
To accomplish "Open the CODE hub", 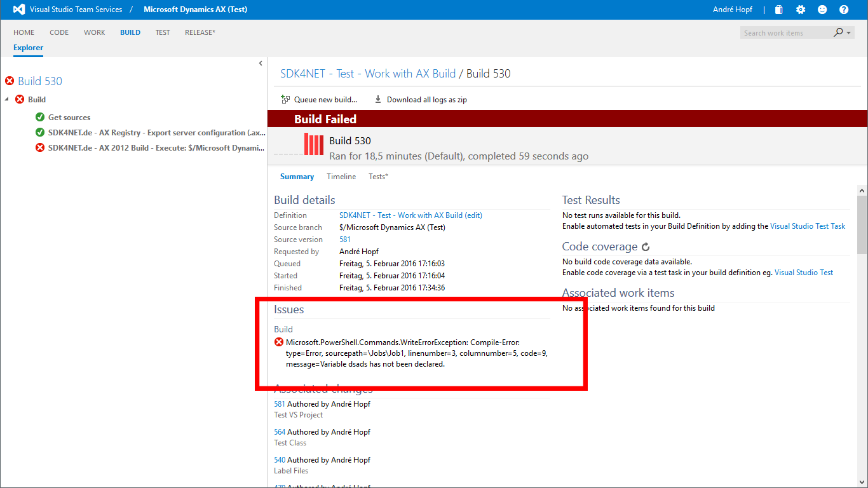I will 59,32.
